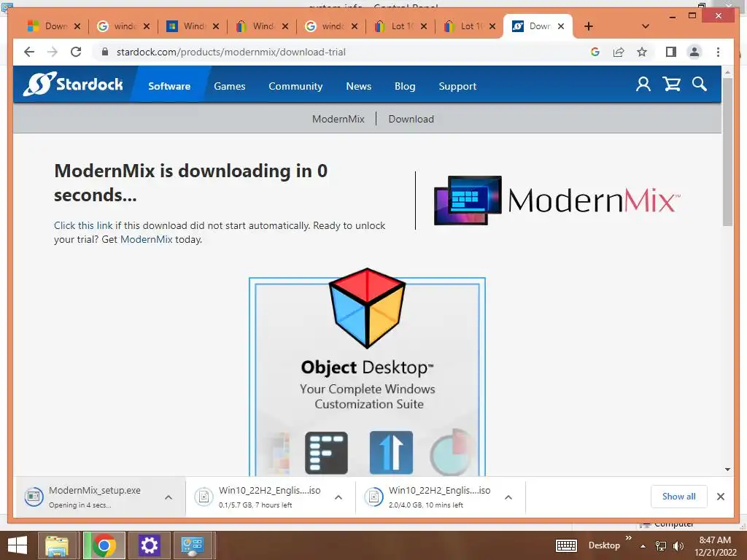Close the first Lot tab
747x560 pixels.
click(424, 26)
